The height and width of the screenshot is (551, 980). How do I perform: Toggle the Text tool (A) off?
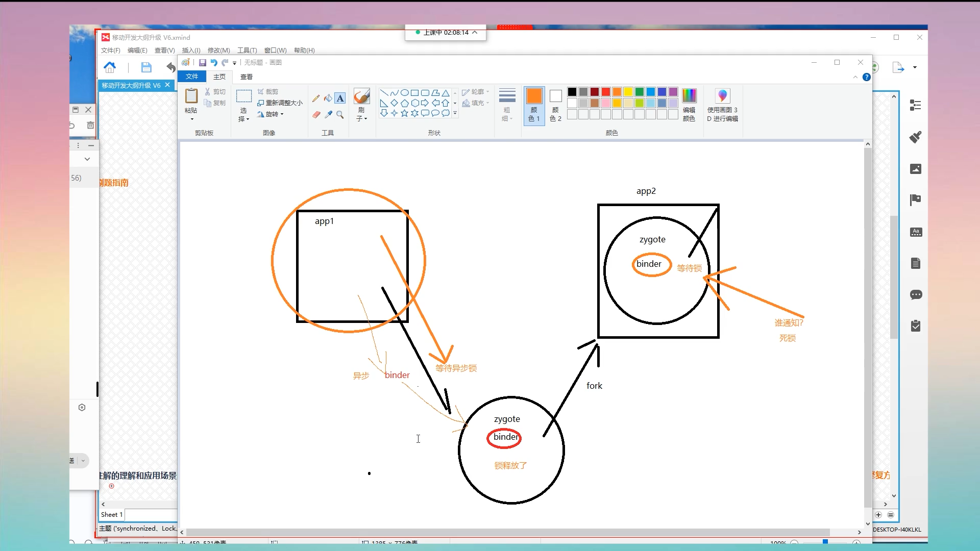[x=340, y=98]
